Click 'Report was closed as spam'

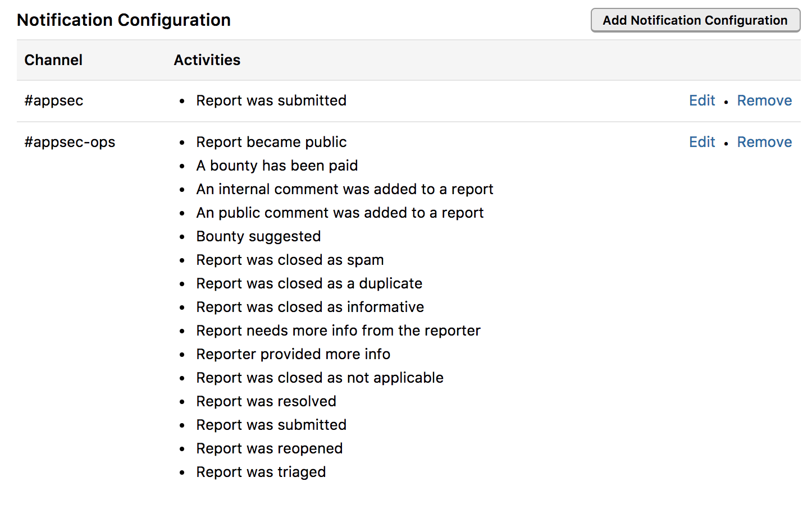(290, 260)
